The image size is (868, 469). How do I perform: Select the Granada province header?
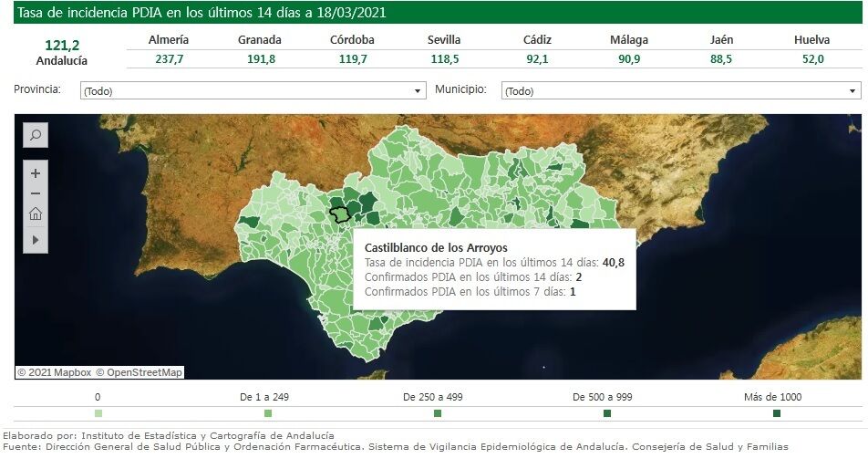(x=260, y=40)
